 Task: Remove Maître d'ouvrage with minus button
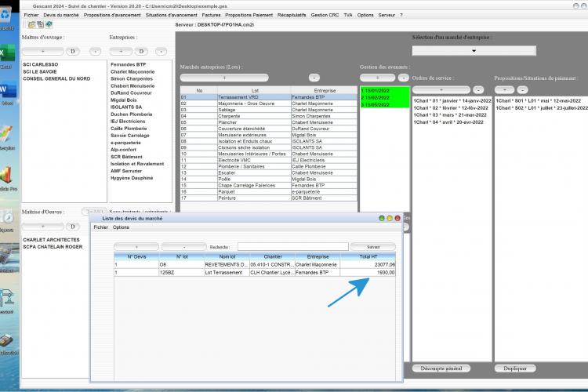pos(95,52)
